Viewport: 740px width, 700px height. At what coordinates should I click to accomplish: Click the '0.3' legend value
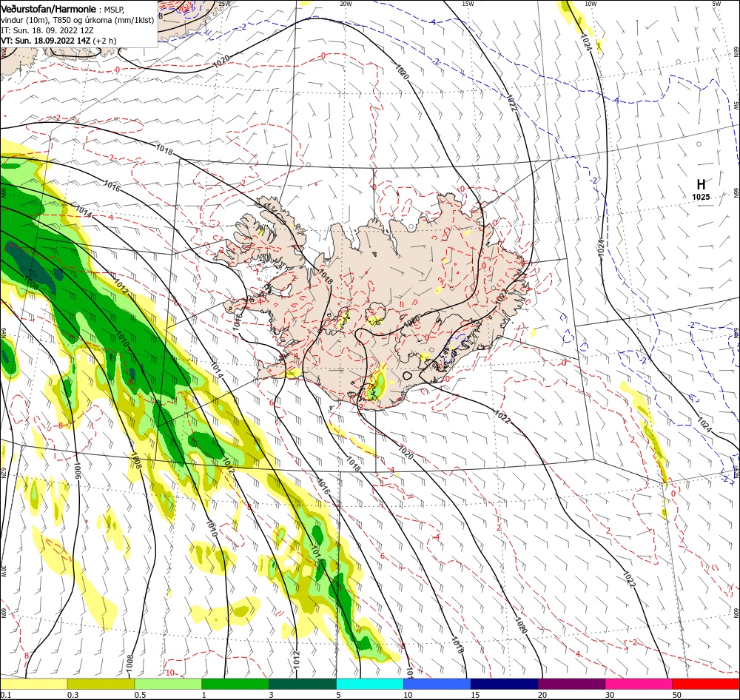pyautogui.click(x=73, y=695)
